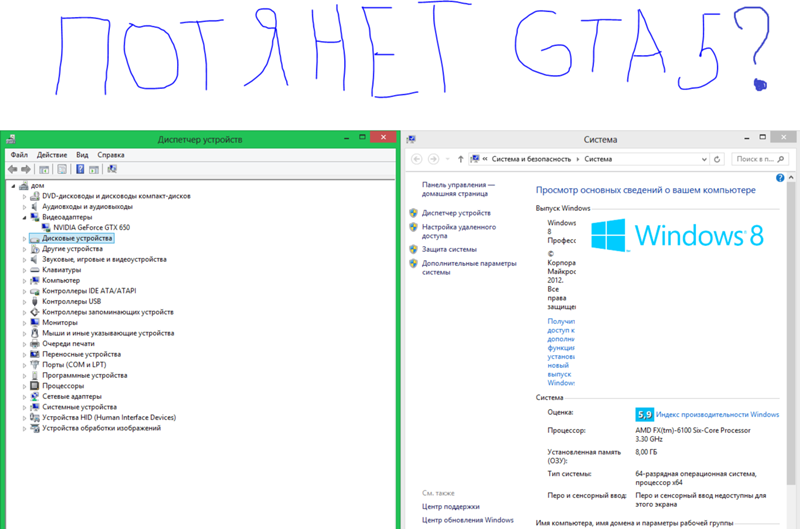
Task: Click the link to get more Windows features
Action: tap(561, 352)
